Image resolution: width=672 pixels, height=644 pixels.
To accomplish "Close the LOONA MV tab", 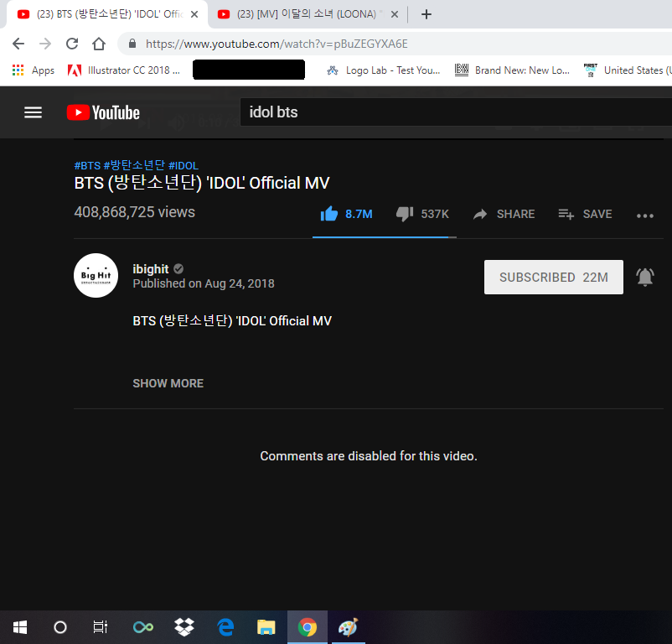I will click(395, 14).
